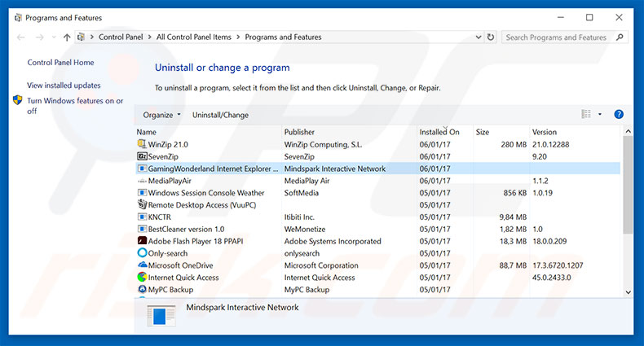Select BestCleaner version 1.0 entry
This screenshot has width=644, height=346.
[x=186, y=229]
